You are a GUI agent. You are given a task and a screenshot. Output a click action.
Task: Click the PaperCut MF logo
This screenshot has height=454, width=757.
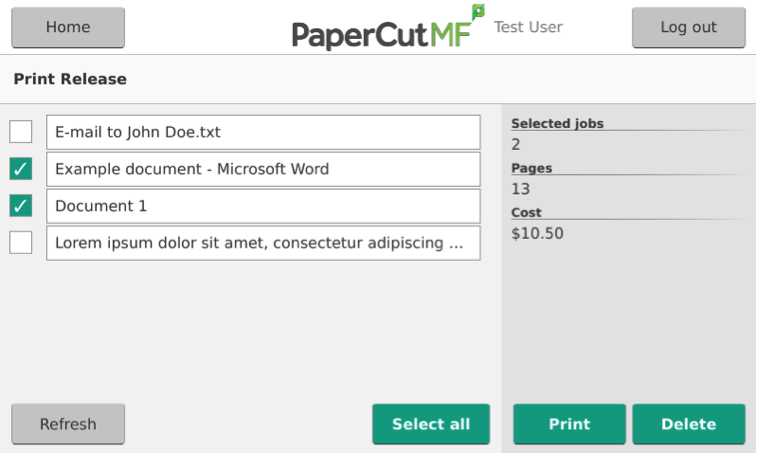click(x=388, y=28)
